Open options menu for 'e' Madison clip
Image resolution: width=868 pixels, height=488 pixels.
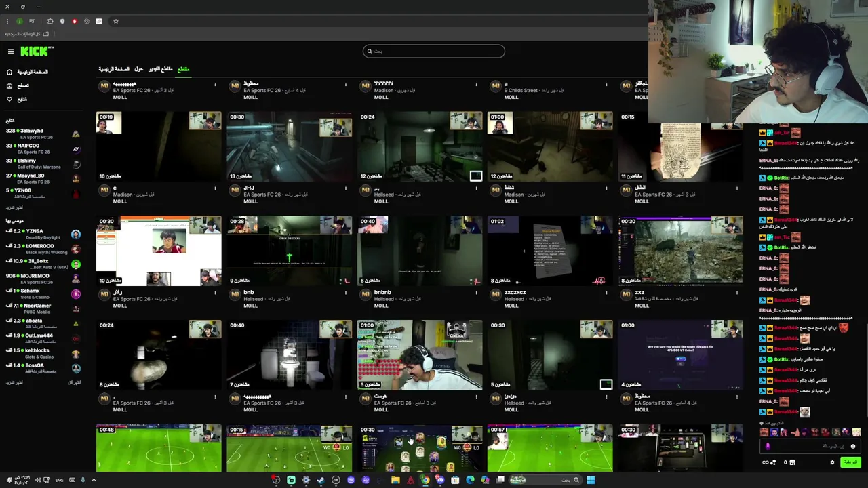(216, 188)
